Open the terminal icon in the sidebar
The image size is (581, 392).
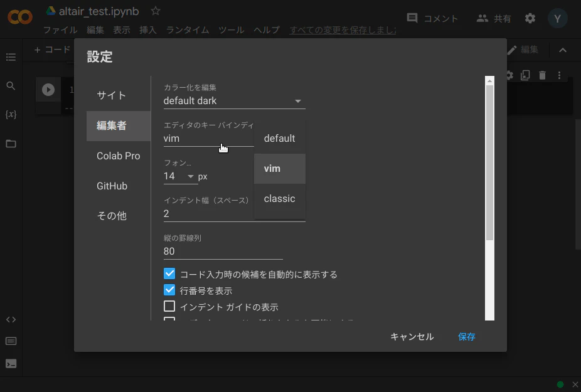point(11,364)
